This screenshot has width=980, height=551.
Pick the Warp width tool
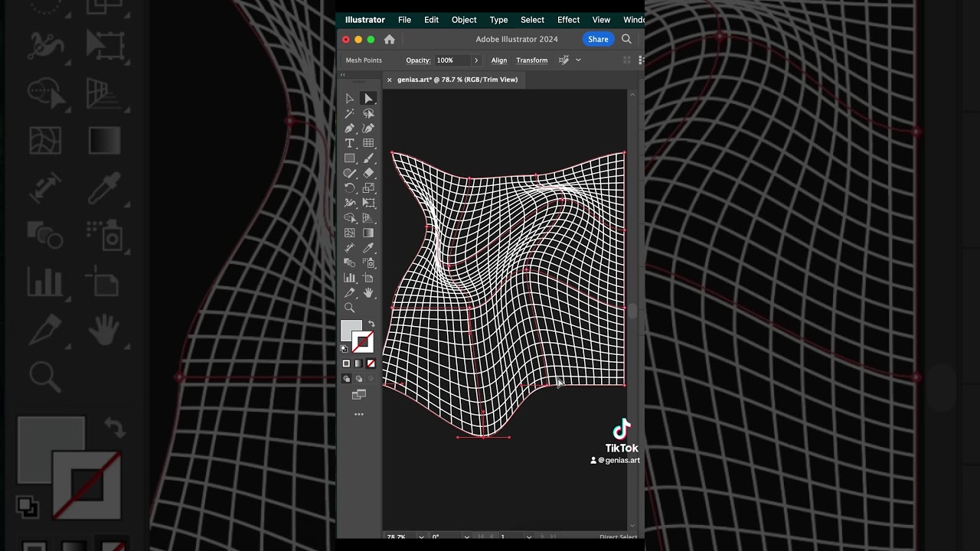[350, 203]
